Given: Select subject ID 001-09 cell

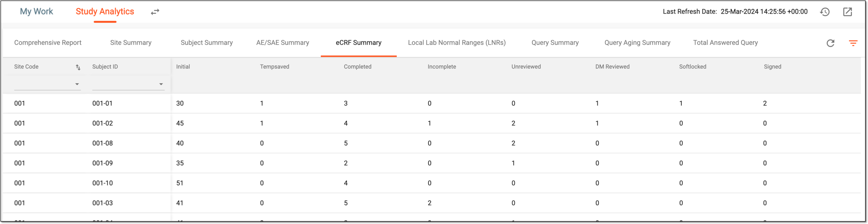Looking at the screenshot, I should [x=102, y=163].
